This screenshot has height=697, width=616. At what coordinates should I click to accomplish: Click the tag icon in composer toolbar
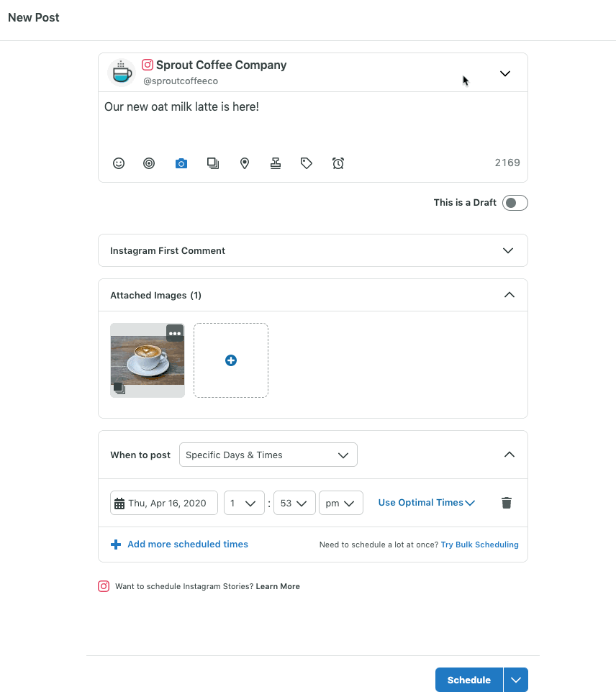click(x=307, y=163)
